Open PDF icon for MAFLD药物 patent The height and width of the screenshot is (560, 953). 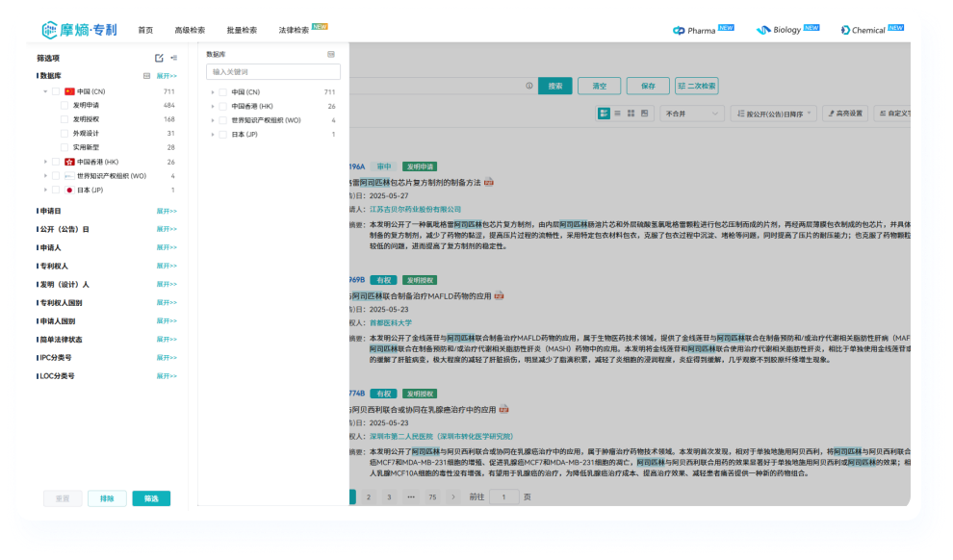point(499,295)
